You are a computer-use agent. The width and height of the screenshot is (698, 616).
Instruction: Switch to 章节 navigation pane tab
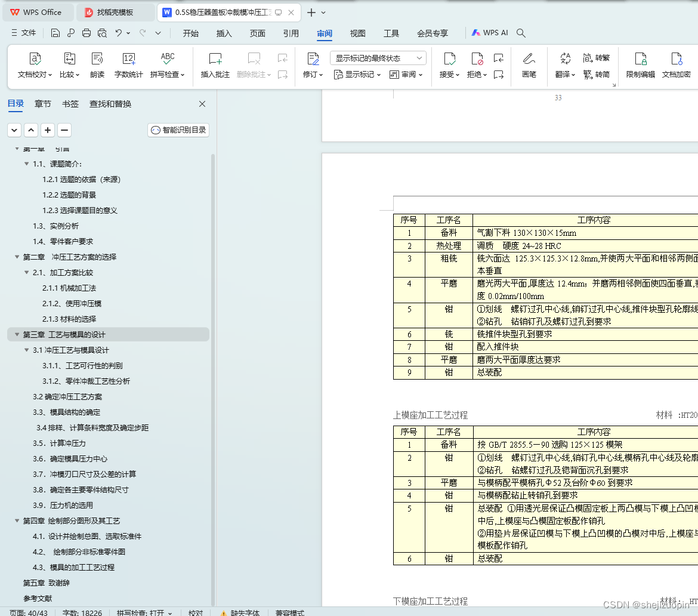(x=43, y=104)
